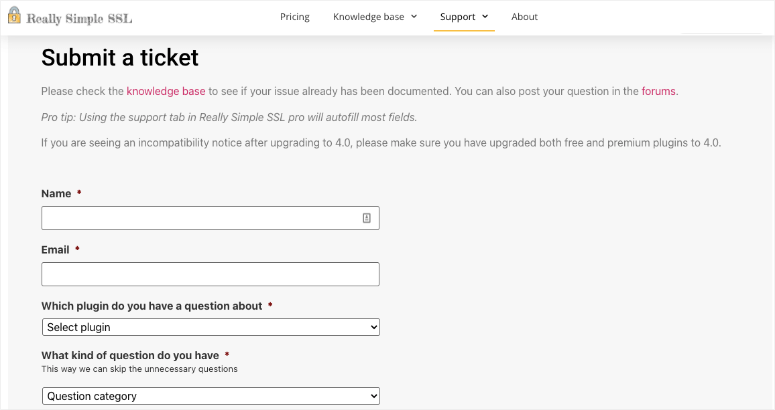The image size is (775, 410).
Task: Open the Select plugin dropdown
Action: tap(211, 327)
